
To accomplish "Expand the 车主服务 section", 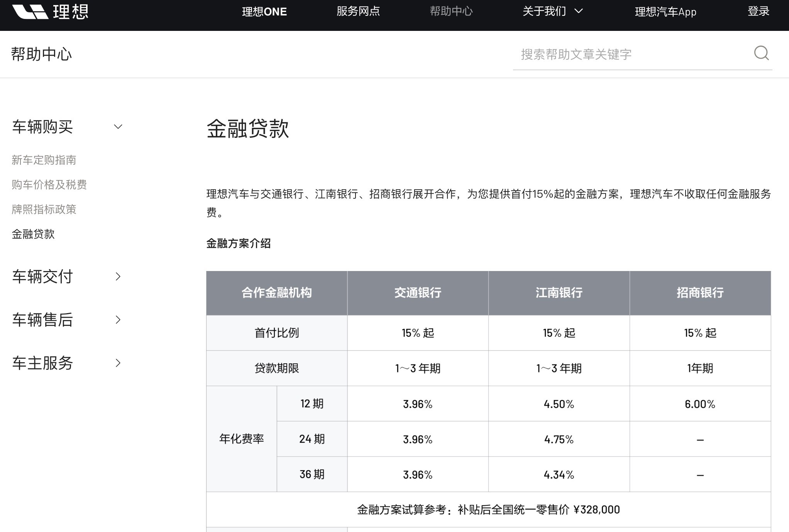I will click(118, 363).
